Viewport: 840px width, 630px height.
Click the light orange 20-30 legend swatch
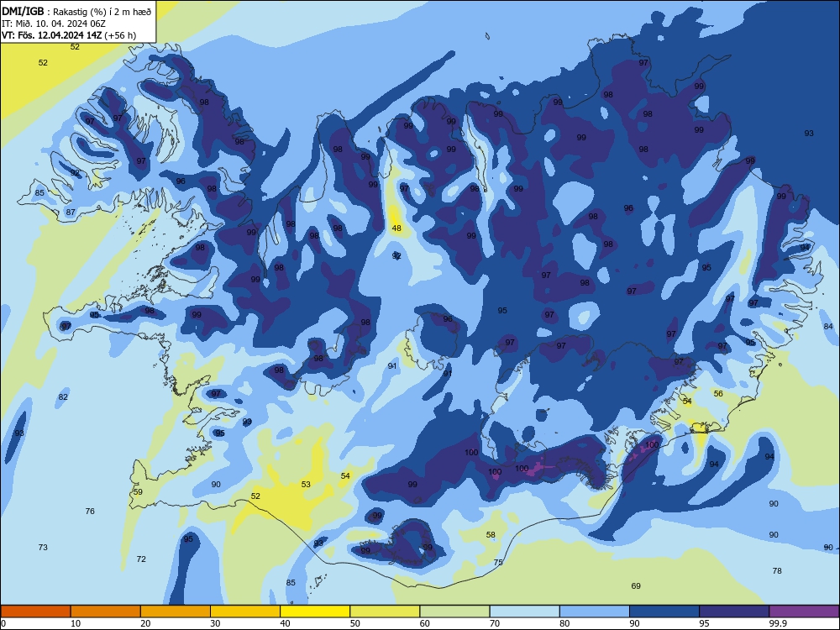(176, 612)
